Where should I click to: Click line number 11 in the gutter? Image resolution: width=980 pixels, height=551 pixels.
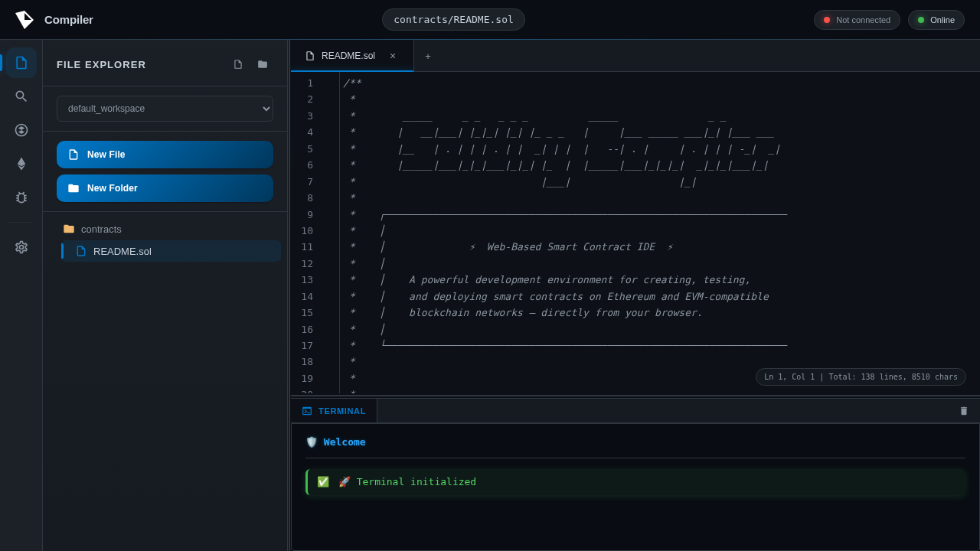[x=307, y=246]
